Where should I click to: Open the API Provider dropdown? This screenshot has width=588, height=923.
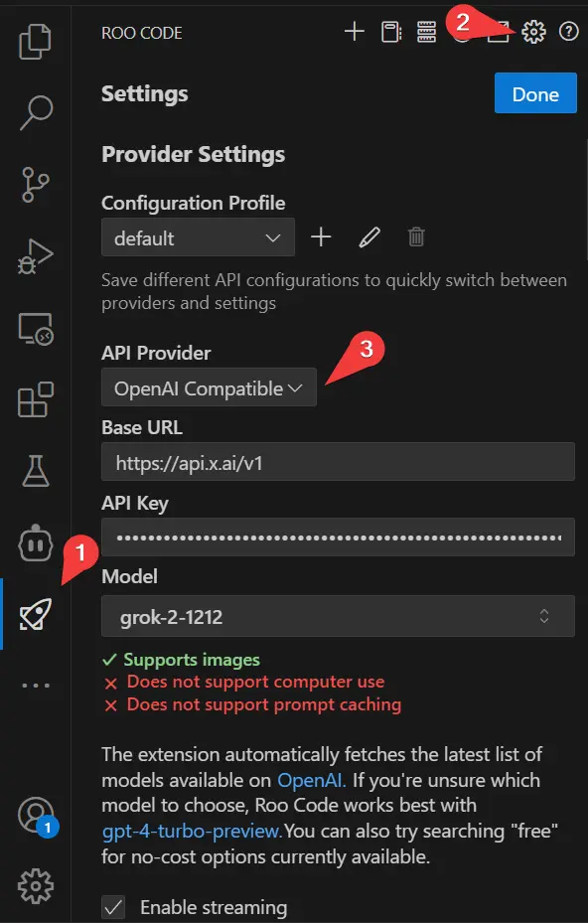coord(208,387)
